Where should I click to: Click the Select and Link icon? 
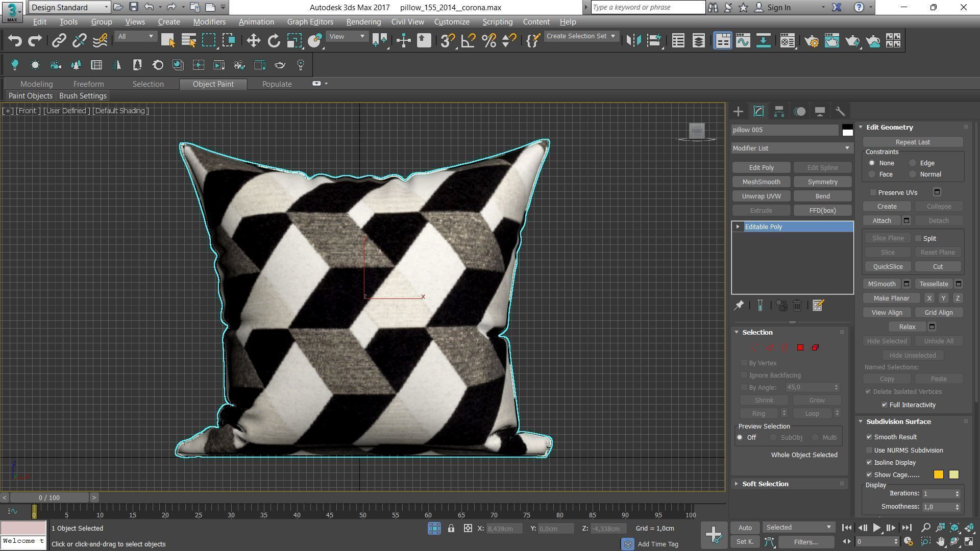point(59,41)
